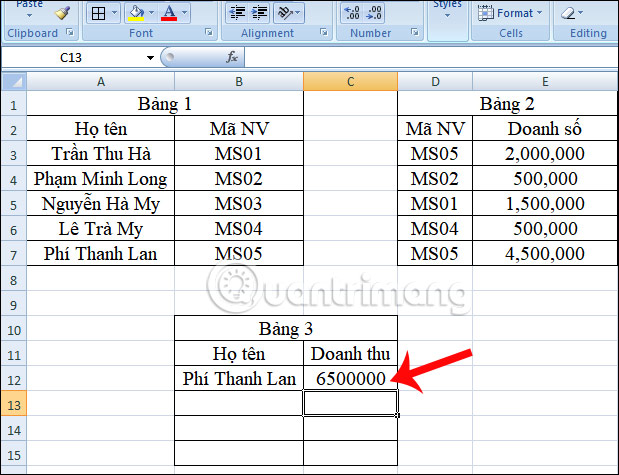Select the Format Painter brush icon
The height and width of the screenshot is (475, 619).
pyautogui.click(x=62, y=13)
